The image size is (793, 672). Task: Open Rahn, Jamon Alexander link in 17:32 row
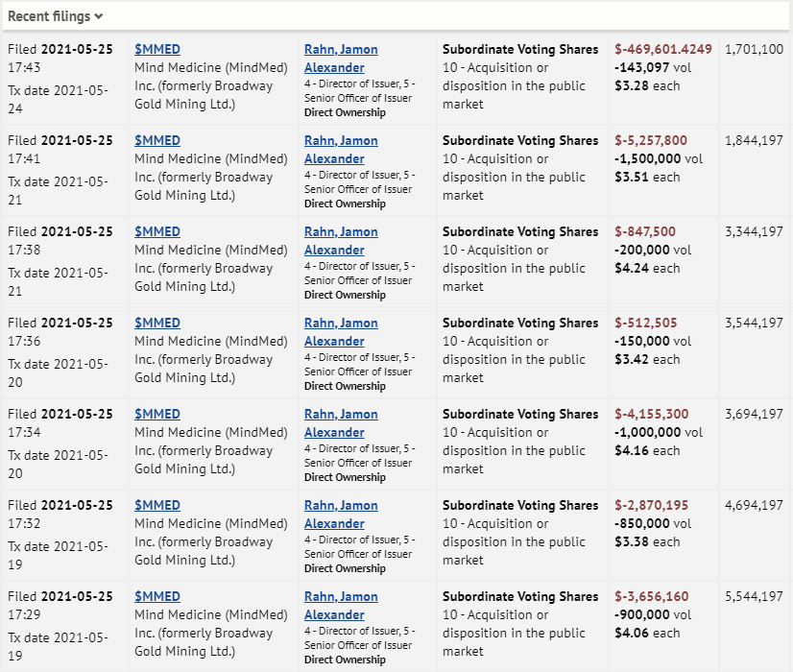[x=341, y=515]
